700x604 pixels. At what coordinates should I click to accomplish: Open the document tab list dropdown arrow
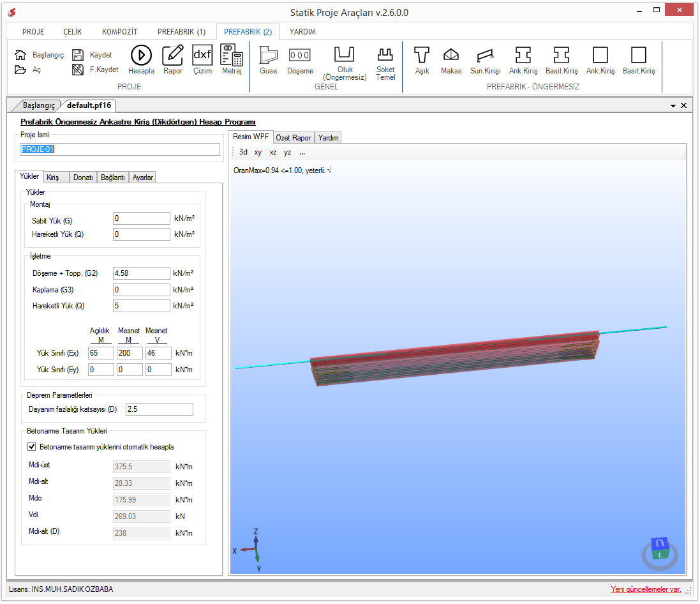click(x=673, y=106)
